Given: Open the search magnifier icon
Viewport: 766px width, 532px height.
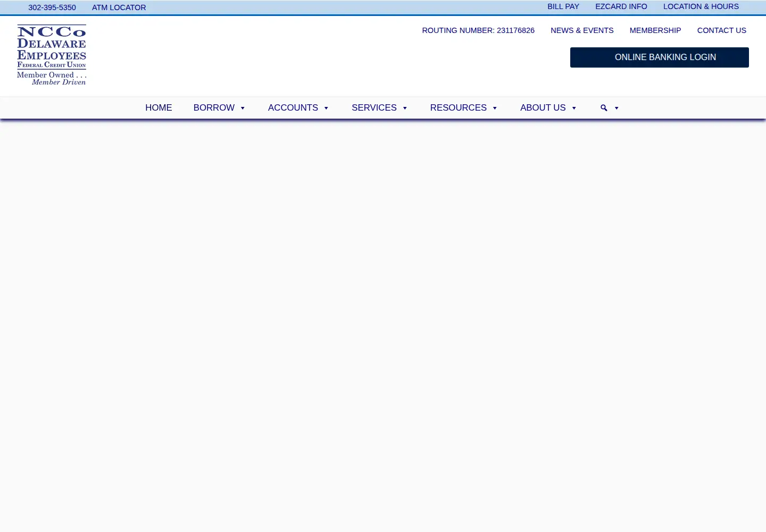Looking at the screenshot, I should [604, 108].
